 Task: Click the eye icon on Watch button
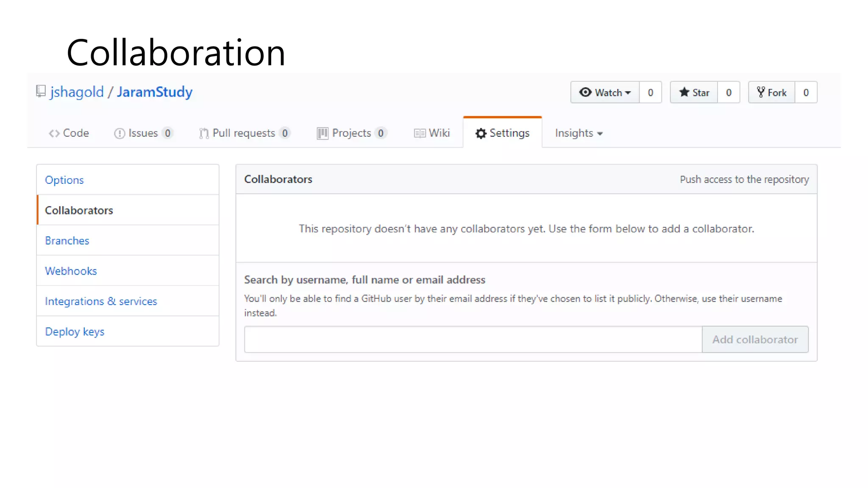pyautogui.click(x=585, y=92)
